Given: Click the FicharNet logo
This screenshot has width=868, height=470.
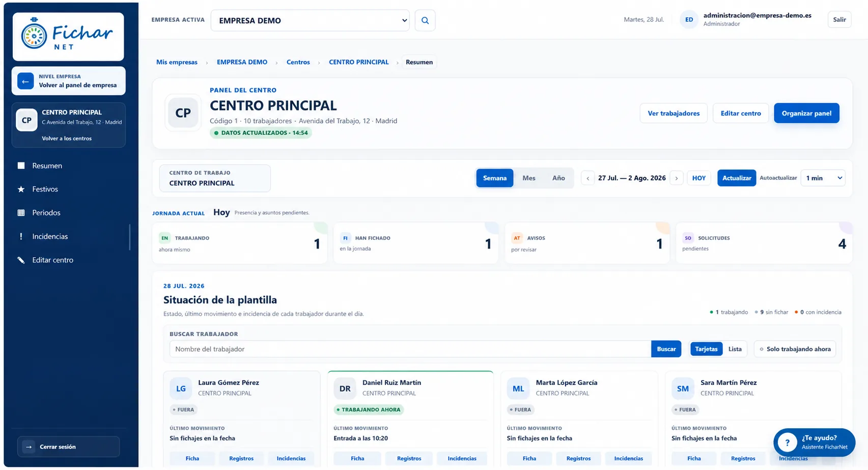Looking at the screenshot, I should pyautogui.click(x=68, y=37).
